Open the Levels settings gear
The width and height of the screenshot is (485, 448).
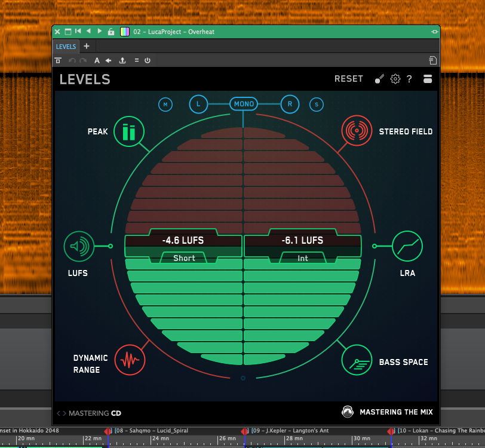tap(395, 79)
